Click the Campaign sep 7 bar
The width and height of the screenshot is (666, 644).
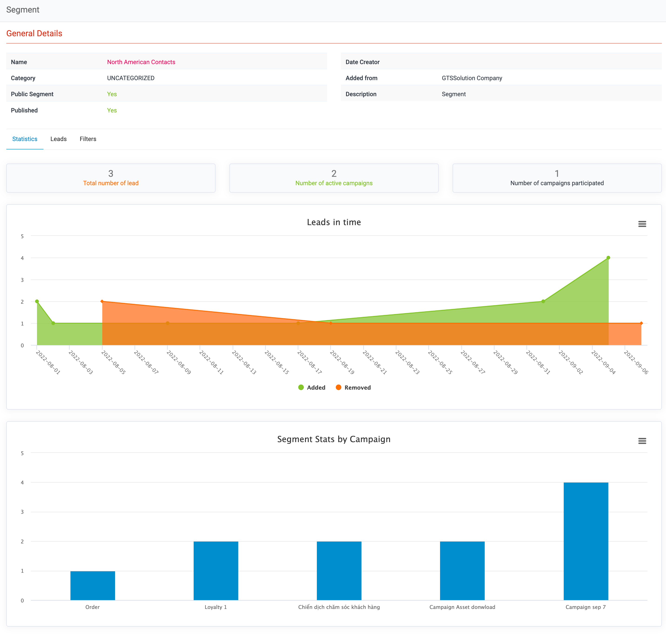click(586, 541)
